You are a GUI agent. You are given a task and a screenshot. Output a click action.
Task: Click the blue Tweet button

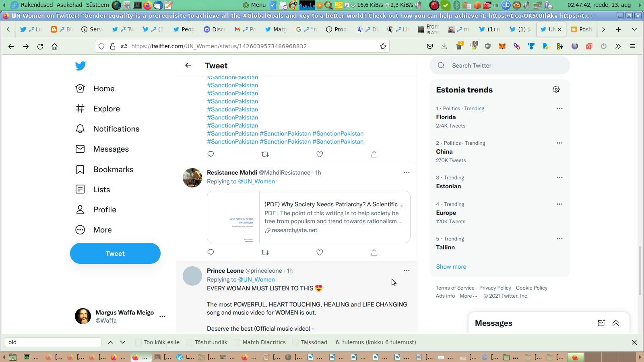pyautogui.click(x=115, y=253)
